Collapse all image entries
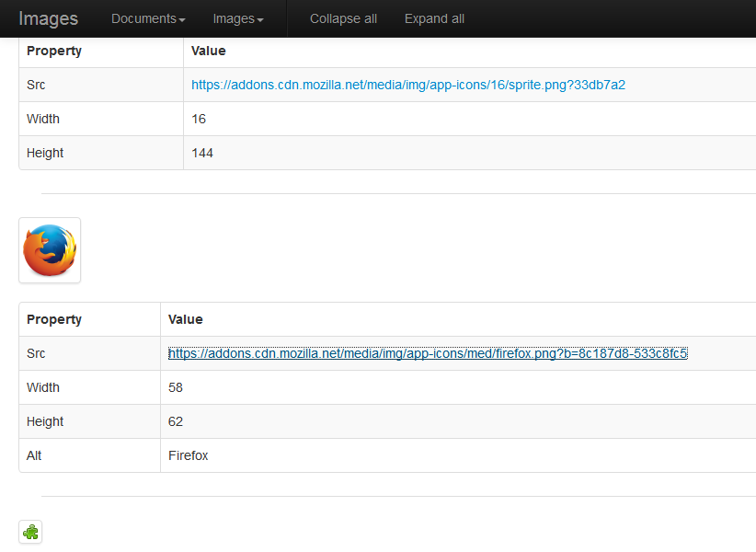Image resolution: width=756 pixels, height=552 pixels. 343,18
